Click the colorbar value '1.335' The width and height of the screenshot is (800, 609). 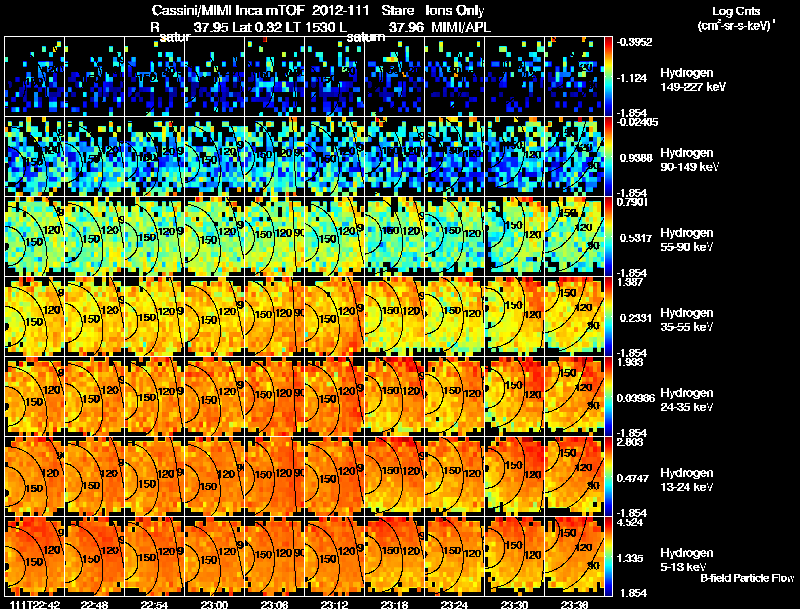click(631, 559)
